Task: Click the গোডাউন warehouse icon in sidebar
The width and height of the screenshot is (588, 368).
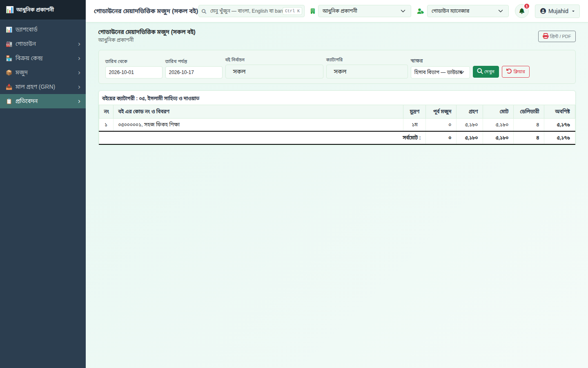Action: [9, 44]
